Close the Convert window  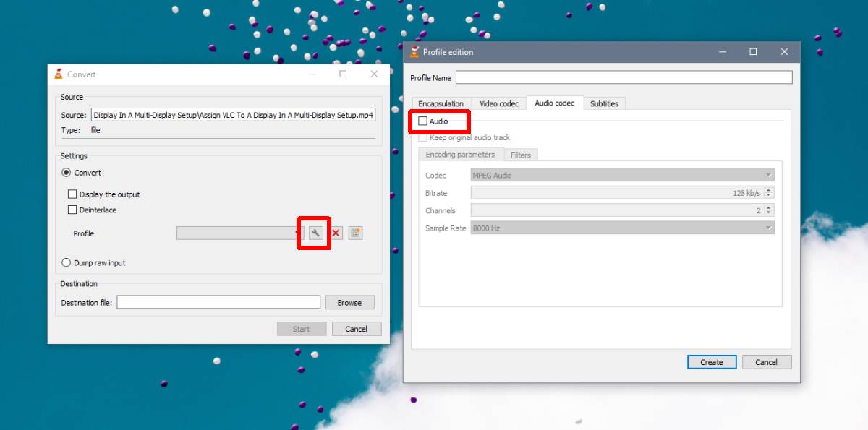click(x=374, y=74)
